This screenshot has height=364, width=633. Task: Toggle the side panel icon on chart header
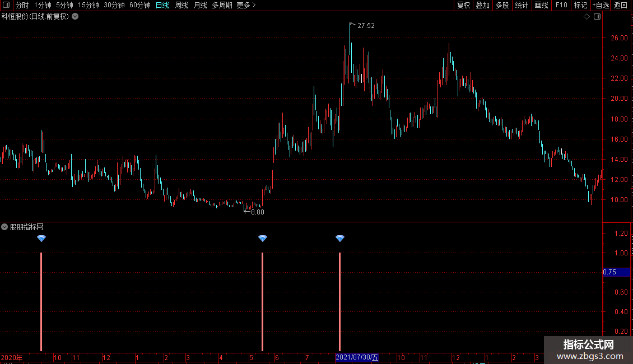click(597, 17)
